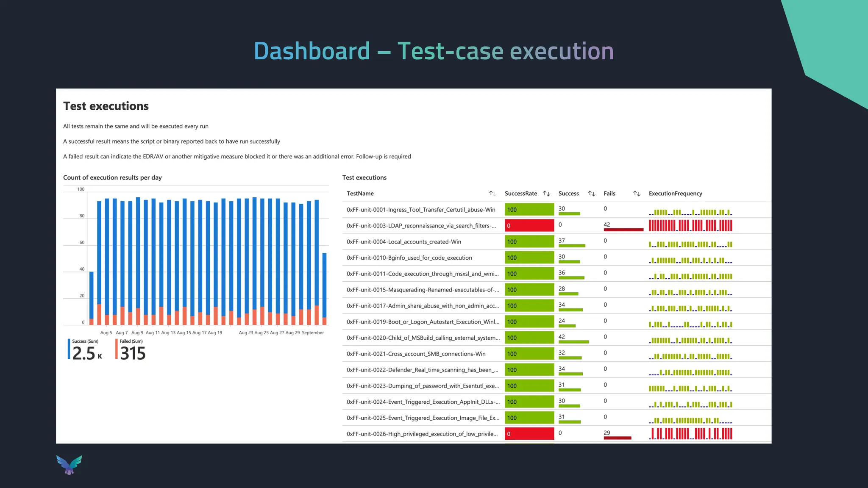Click the 0xFF-unit-0003 LDAP reconnaissance test name
The height and width of the screenshot is (488, 868).
click(x=421, y=226)
